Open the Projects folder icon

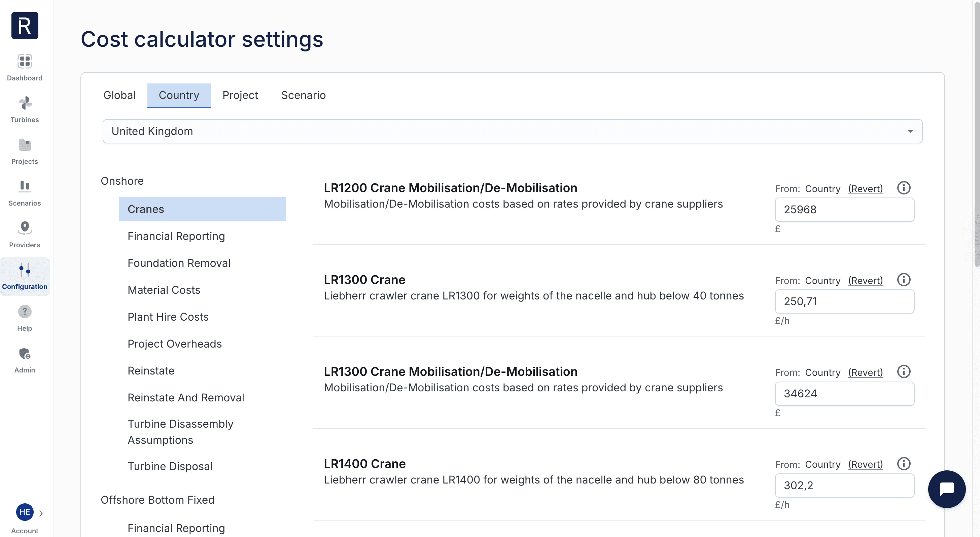tap(25, 145)
